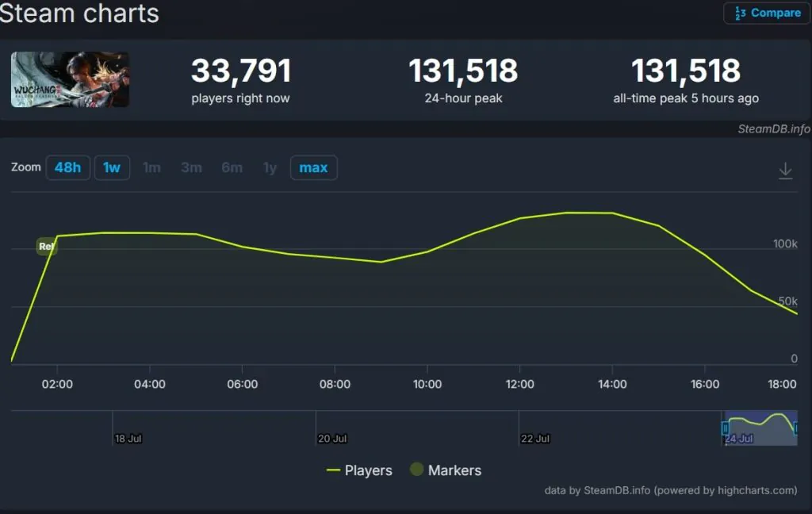Click the left navigator range handle

click(x=725, y=428)
